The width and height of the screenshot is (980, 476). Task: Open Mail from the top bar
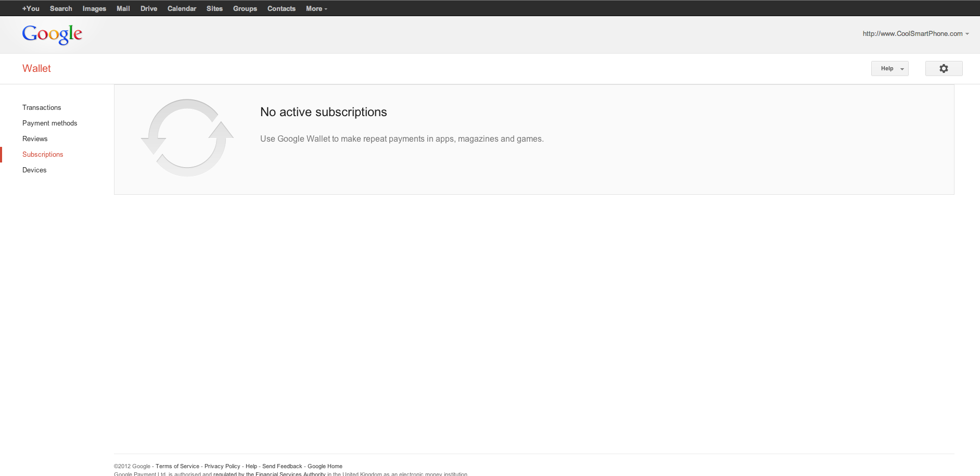coord(123,8)
